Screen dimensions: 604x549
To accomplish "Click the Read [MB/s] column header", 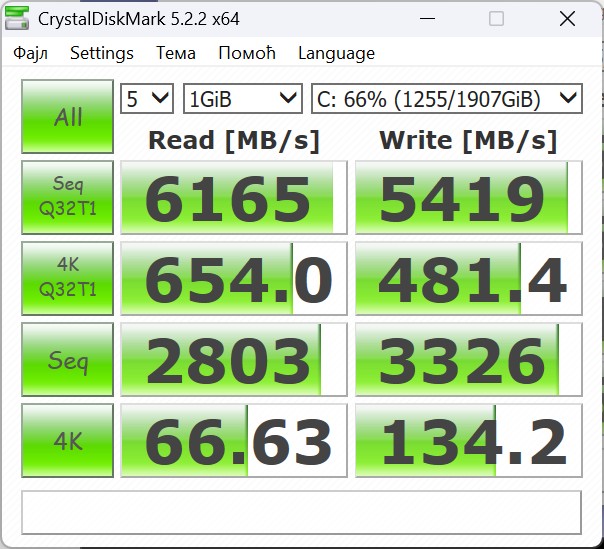I will (x=234, y=140).
